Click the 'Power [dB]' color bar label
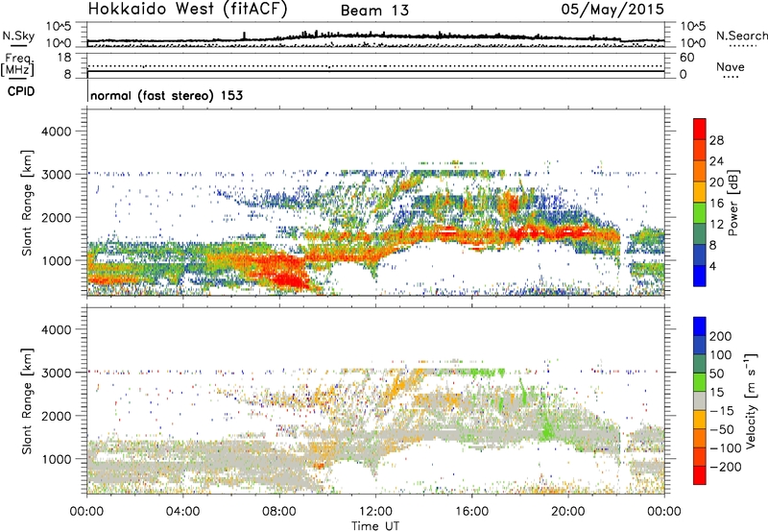The height and width of the screenshot is (532, 768). click(732, 203)
